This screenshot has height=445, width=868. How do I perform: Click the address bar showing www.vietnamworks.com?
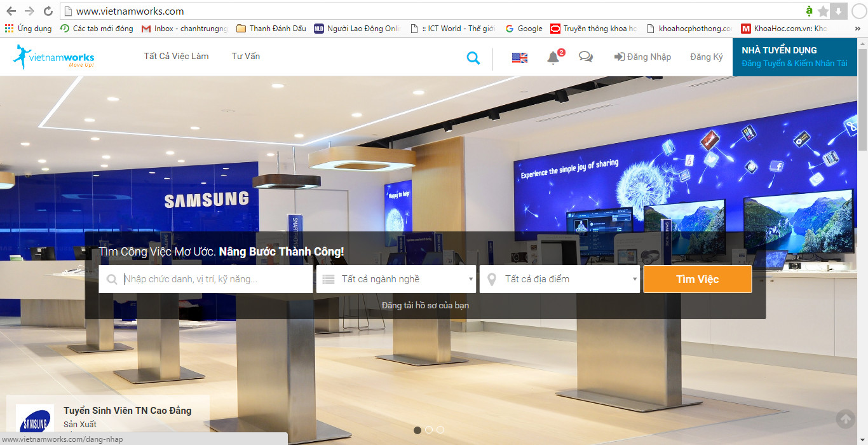tap(432, 11)
